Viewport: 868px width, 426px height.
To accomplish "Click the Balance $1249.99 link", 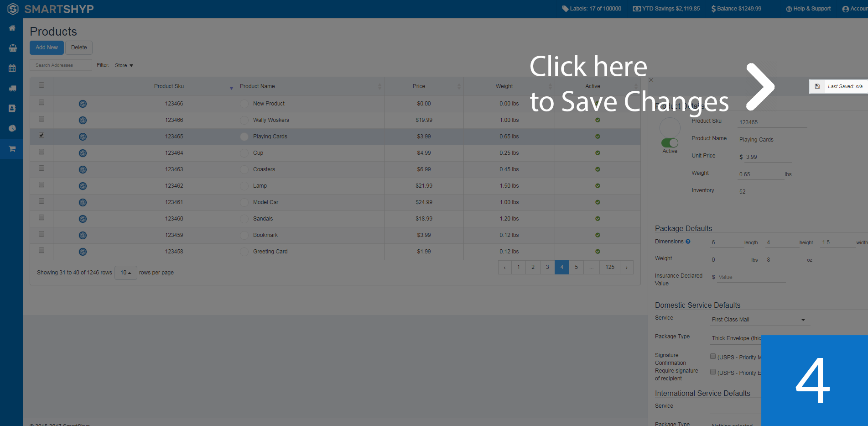I will (736, 9).
